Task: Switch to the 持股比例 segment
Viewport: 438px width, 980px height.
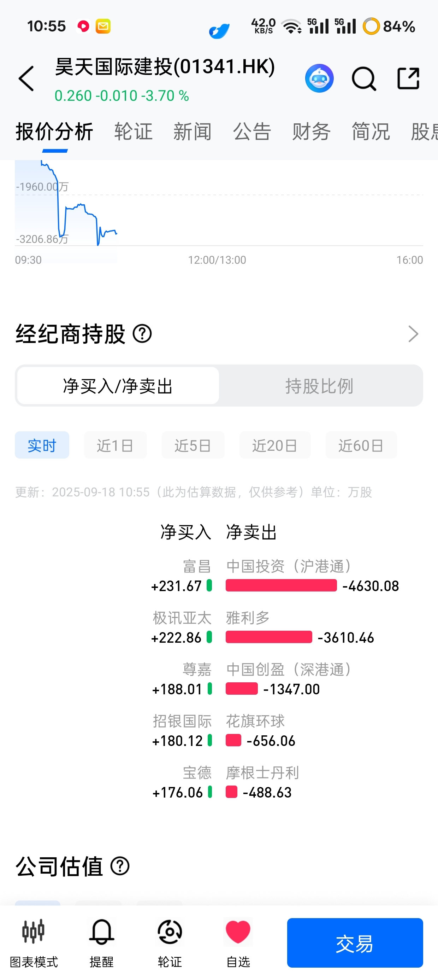Action: [x=320, y=385]
